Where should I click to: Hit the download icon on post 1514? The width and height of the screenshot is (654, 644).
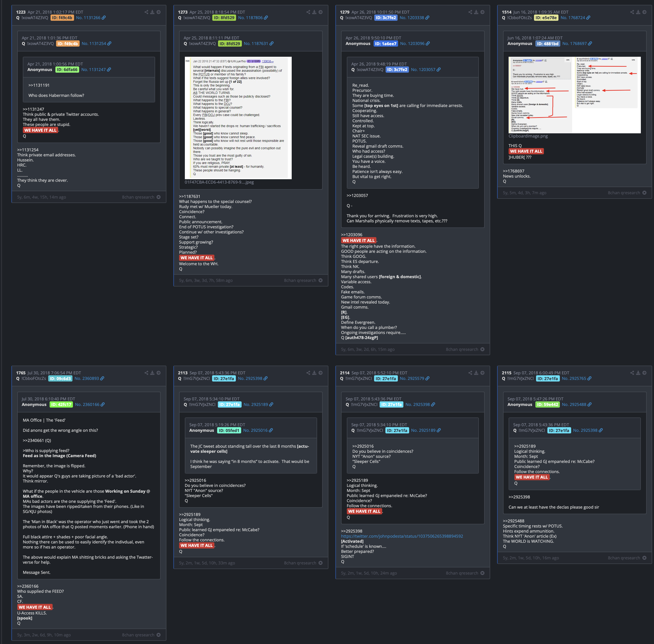[x=638, y=12]
